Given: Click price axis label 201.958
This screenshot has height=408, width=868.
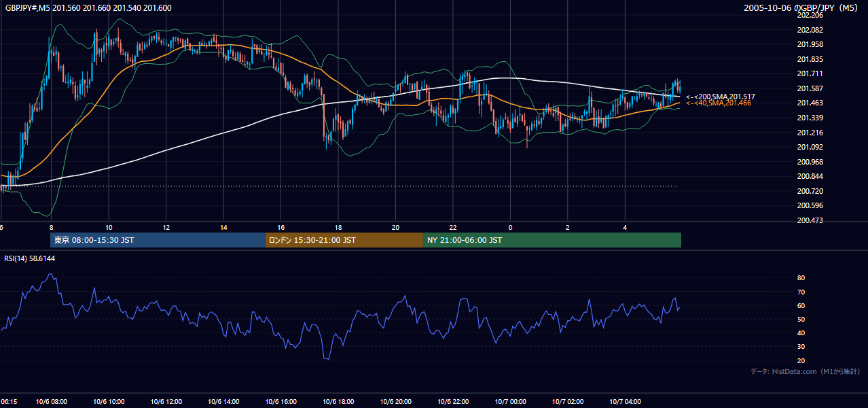Looking at the screenshot, I should pyautogui.click(x=810, y=45).
